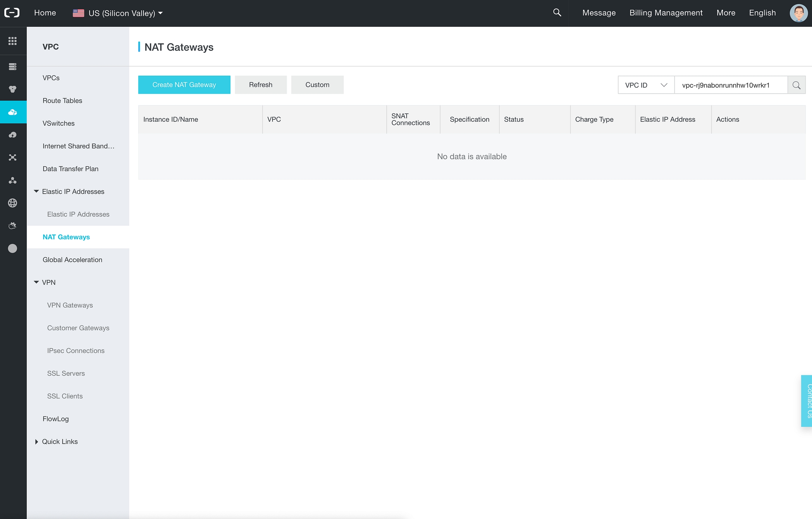Click the Refresh button
The image size is (812, 519).
(x=261, y=85)
